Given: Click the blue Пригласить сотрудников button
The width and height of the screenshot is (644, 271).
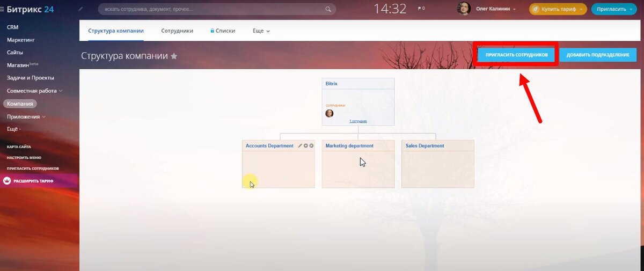Looking at the screenshot, I should pyautogui.click(x=516, y=55).
